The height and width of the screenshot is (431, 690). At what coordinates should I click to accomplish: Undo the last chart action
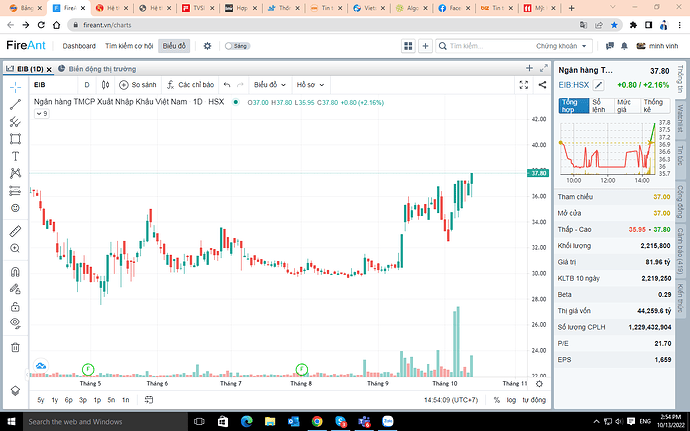(227, 85)
